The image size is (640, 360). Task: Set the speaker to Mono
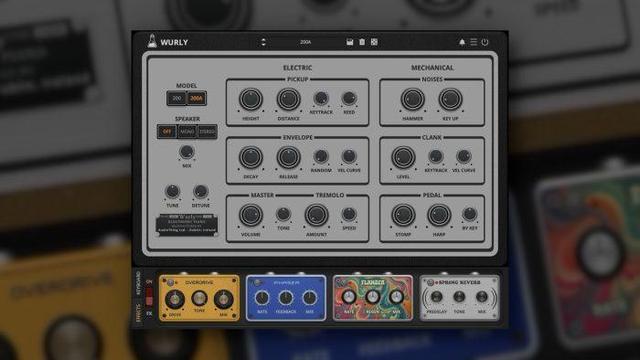tap(187, 132)
